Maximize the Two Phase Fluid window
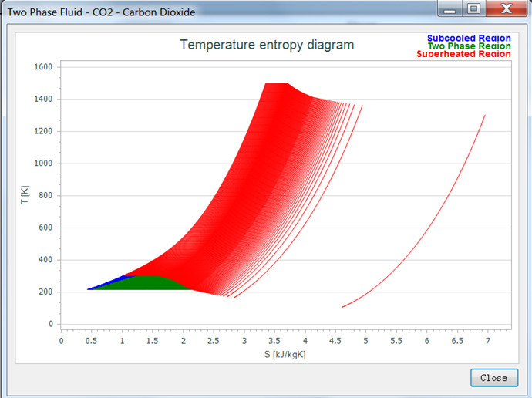 [474, 9]
